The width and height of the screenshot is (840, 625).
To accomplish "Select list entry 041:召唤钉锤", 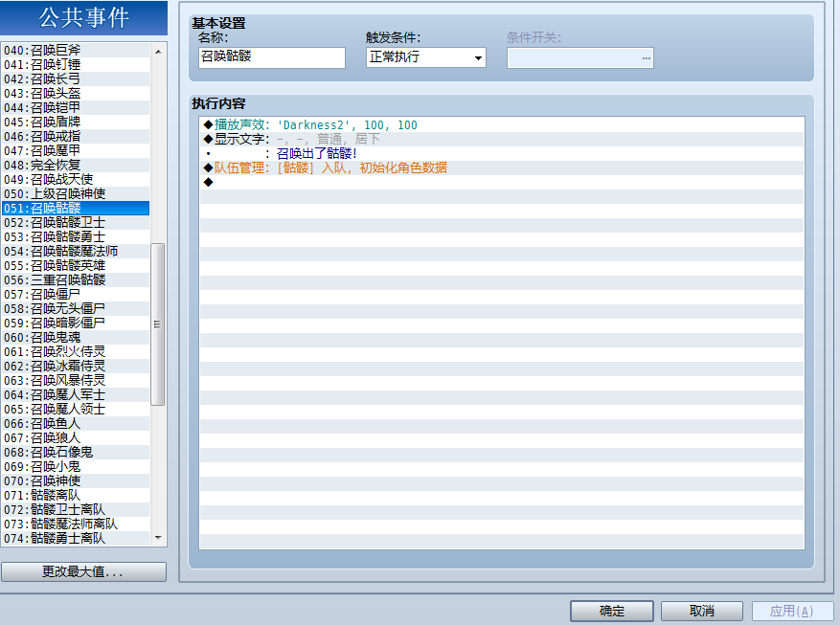I will (76, 64).
